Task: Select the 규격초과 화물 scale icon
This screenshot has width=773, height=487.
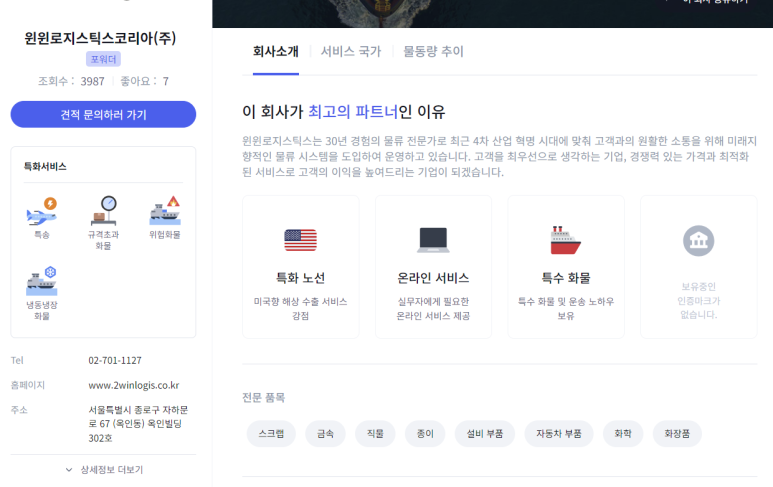Action: tap(104, 210)
